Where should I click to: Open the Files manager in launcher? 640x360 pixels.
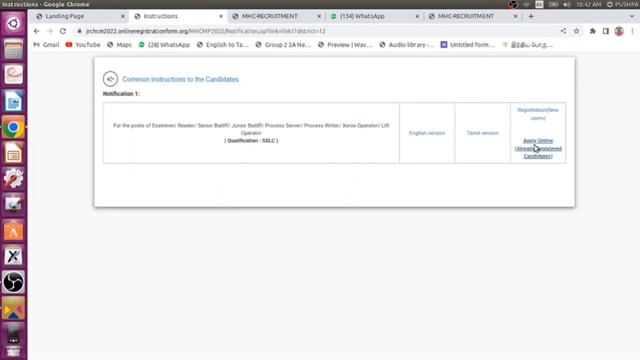pyautogui.click(x=13, y=49)
